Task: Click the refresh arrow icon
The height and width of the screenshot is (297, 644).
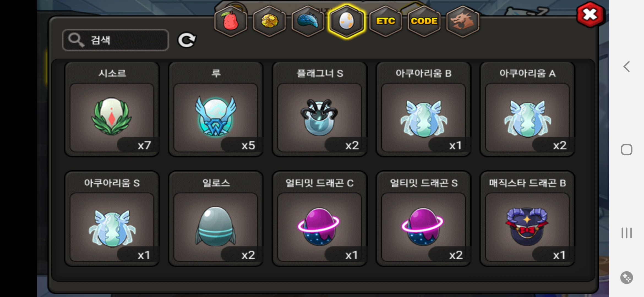Action: coord(187,40)
